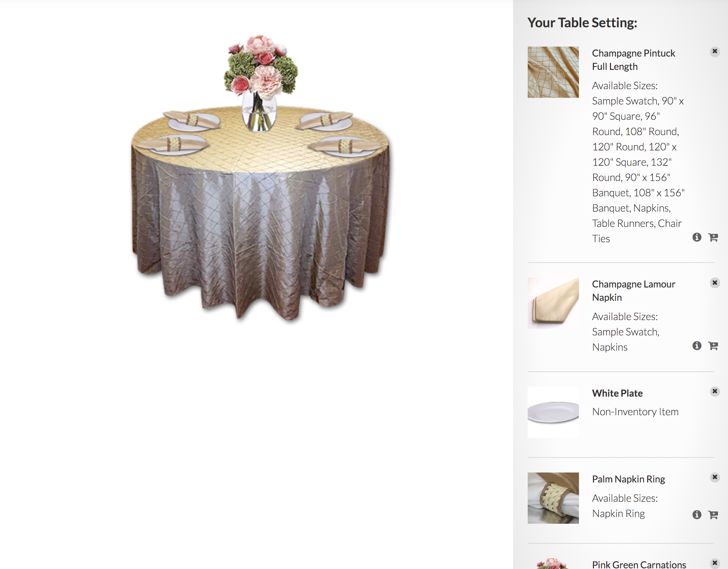
Task: Open Palm Napkin Ring thumbnail image
Action: pyautogui.click(x=553, y=498)
